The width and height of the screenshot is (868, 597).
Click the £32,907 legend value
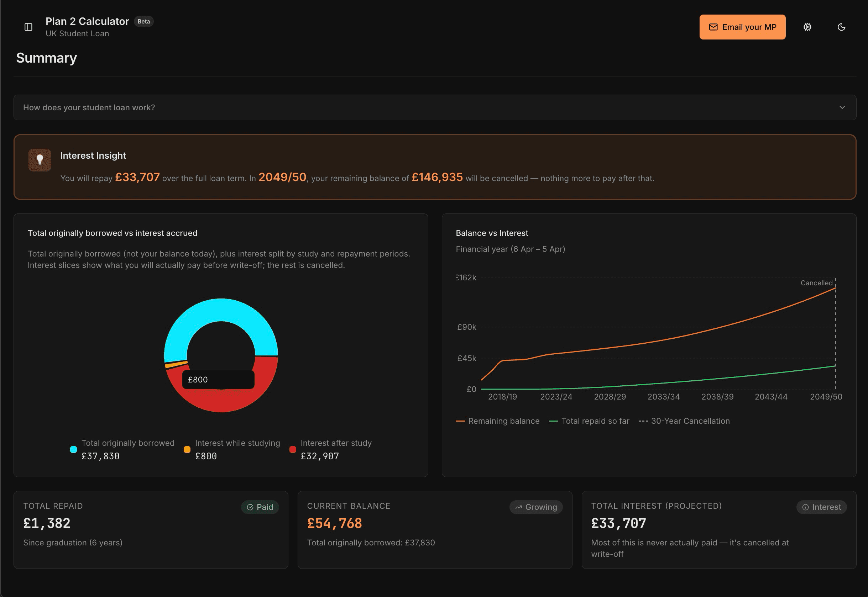point(320,456)
